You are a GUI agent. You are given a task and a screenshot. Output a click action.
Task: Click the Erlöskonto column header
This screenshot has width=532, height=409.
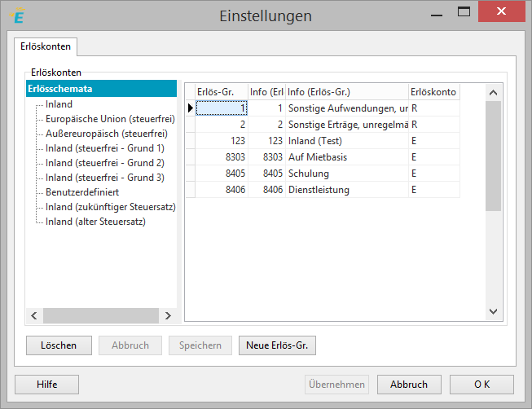[x=434, y=92]
